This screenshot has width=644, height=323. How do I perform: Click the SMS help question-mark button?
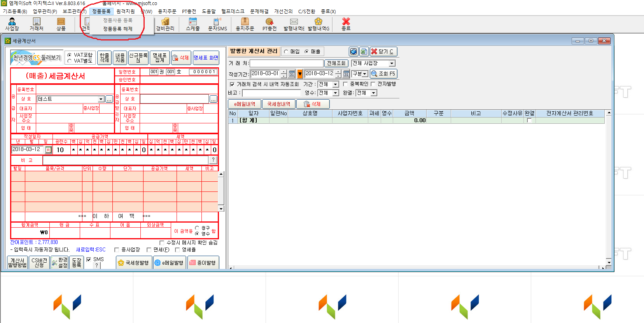click(x=96, y=265)
